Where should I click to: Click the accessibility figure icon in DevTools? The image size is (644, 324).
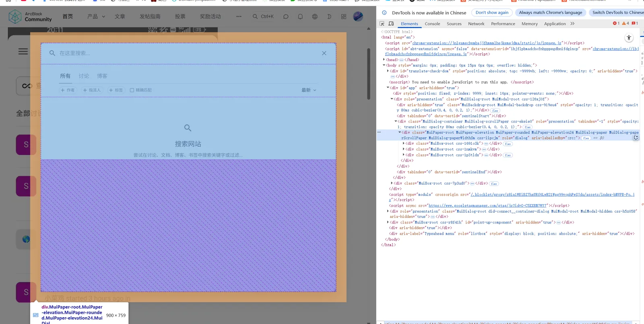coord(629,38)
